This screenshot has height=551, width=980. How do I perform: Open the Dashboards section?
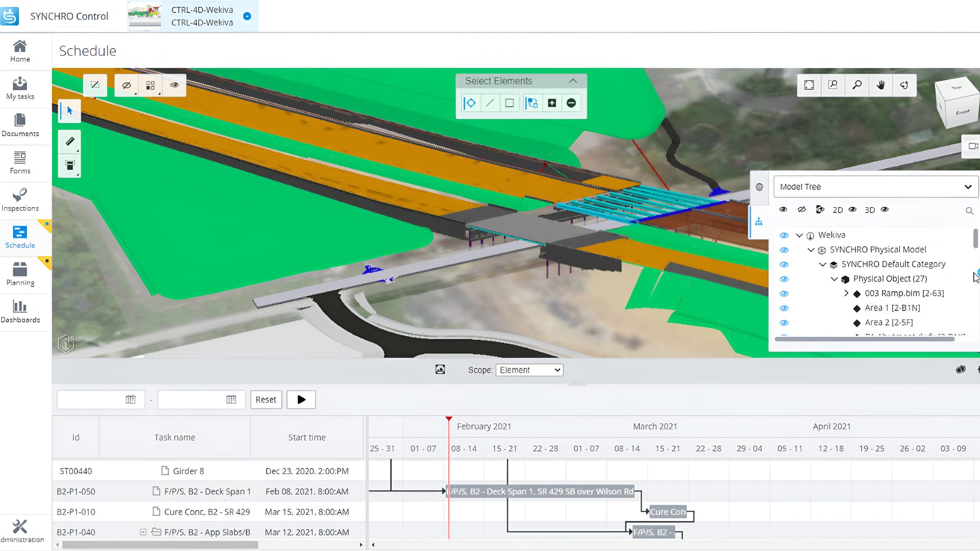[20, 312]
